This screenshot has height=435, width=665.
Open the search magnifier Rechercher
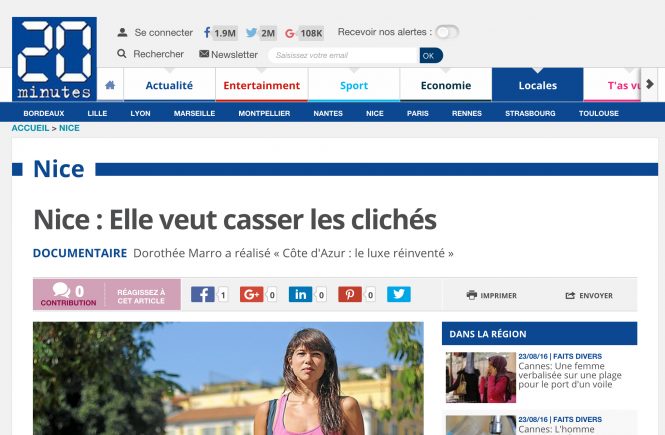click(x=122, y=54)
